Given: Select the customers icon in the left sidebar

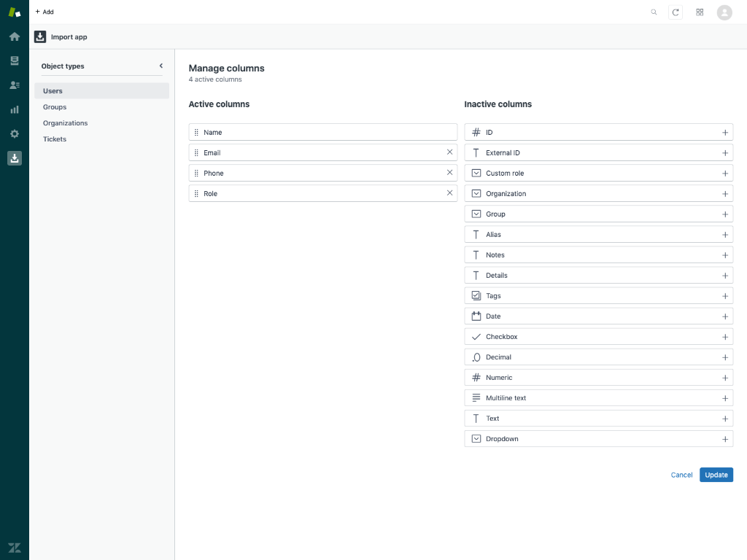Looking at the screenshot, I should pyautogui.click(x=15, y=85).
